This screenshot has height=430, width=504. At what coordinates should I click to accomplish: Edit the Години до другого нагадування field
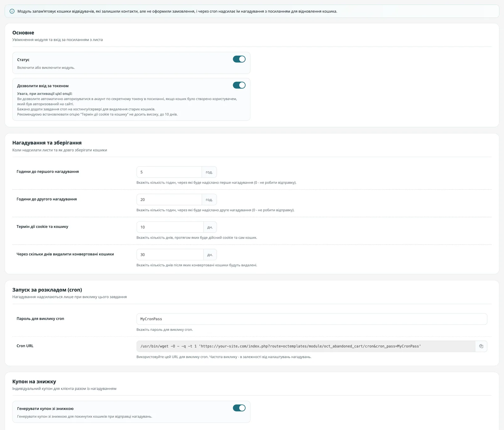click(x=169, y=200)
